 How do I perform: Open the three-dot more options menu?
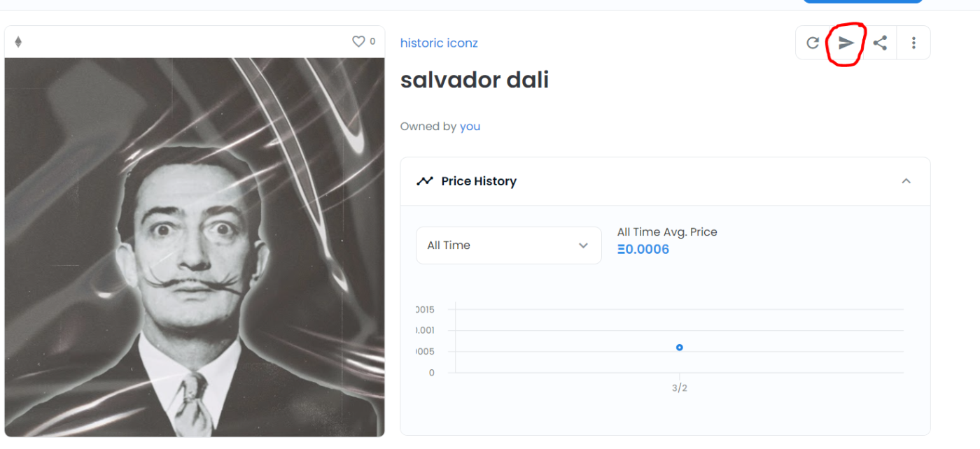point(913,43)
